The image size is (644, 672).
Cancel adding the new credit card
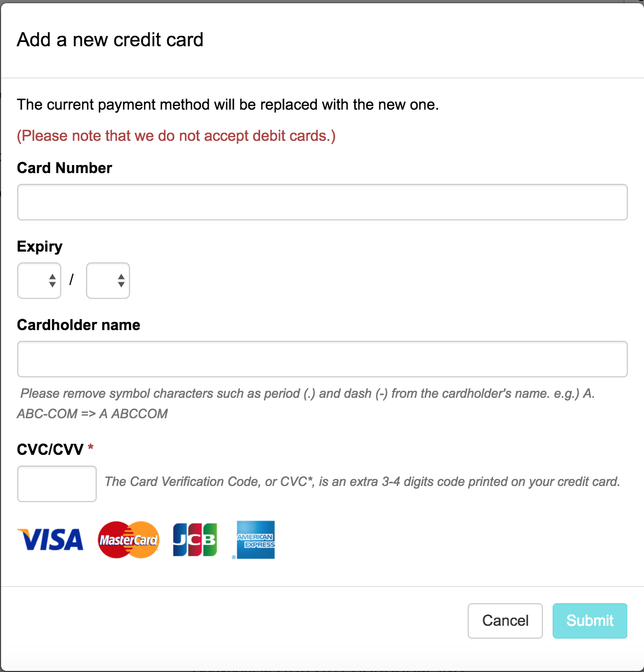(x=505, y=621)
